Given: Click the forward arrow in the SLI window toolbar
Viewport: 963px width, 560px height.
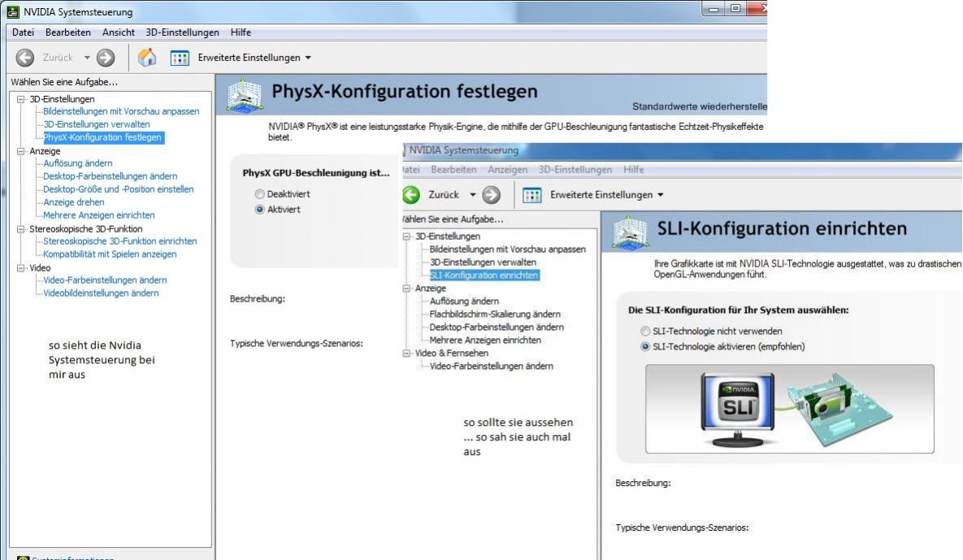Looking at the screenshot, I should [x=492, y=194].
